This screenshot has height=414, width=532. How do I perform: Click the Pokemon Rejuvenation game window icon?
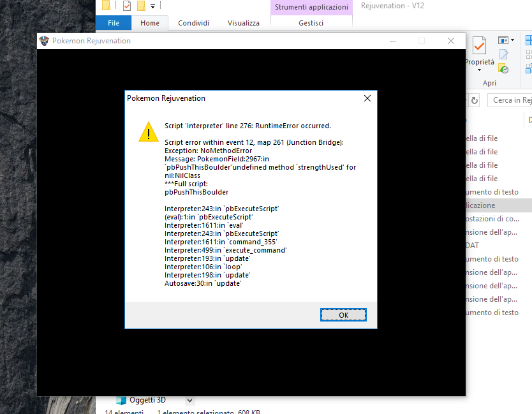point(44,41)
